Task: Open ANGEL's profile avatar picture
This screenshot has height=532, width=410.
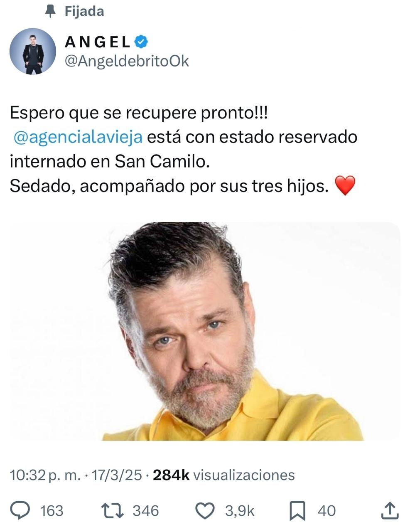Action: click(x=32, y=52)
